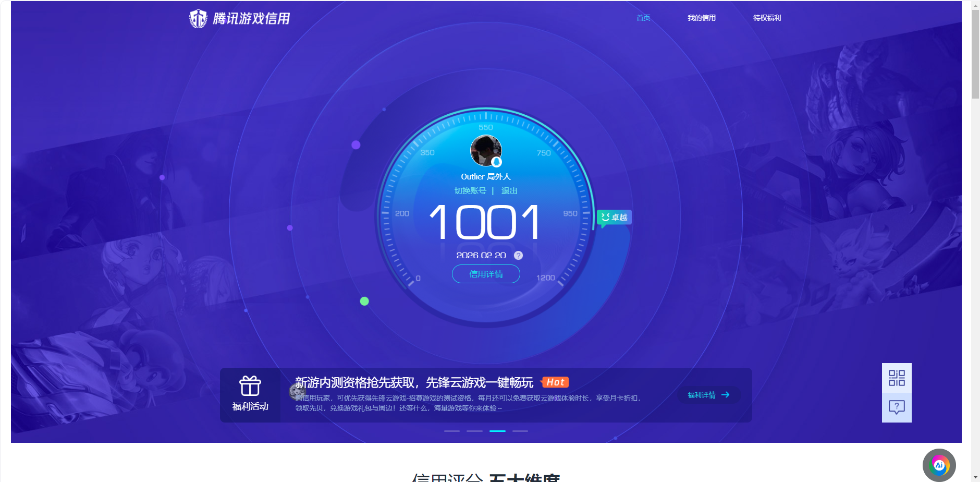This screenshot has width=980, height=482.
Task: Select the first carousel indicator dot
Action: (x=452, y=431)
